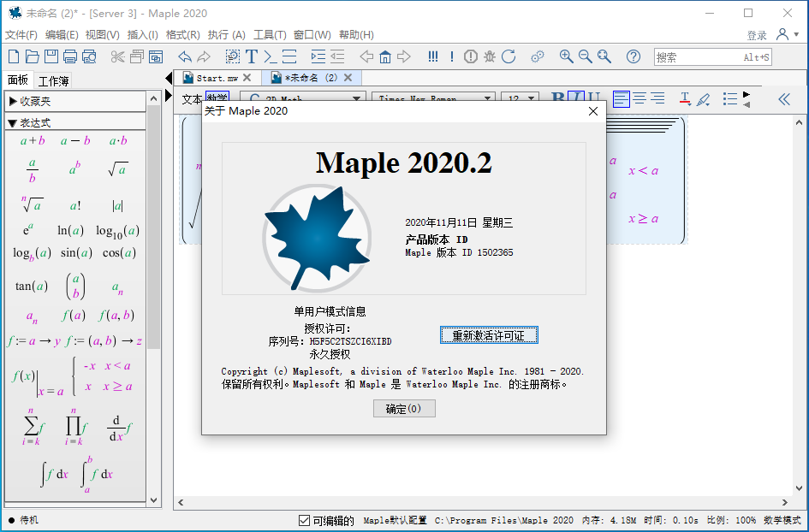Click the 搜索 search field

pos(713,56)
